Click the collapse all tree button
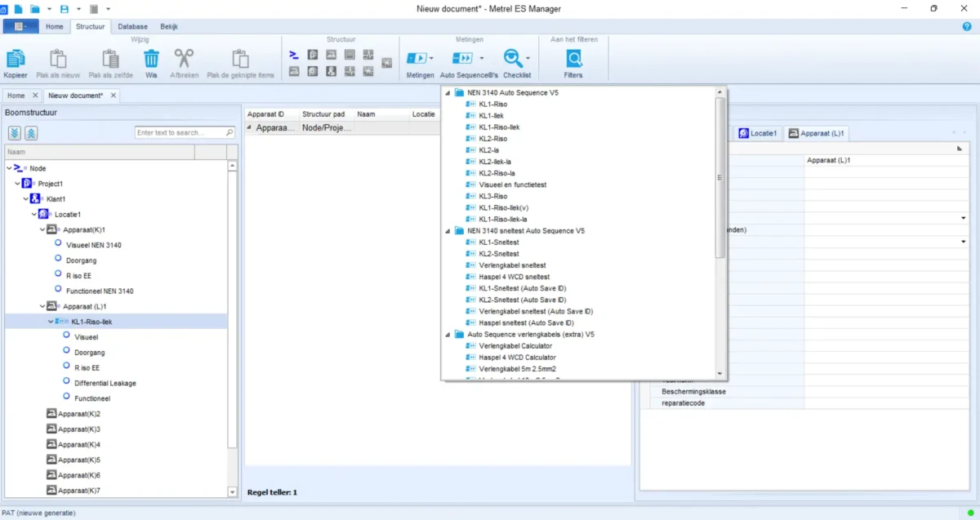980x520 pixels. pyautogui.click(x=31, y=133)
